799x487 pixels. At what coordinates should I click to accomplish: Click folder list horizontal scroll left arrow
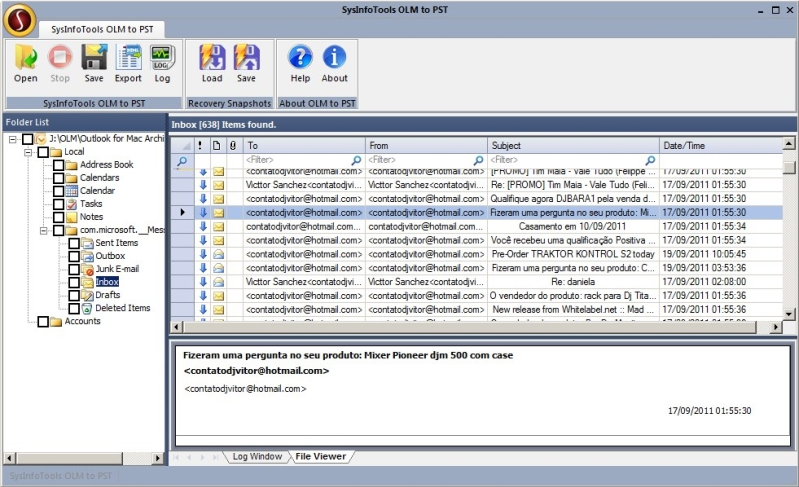coord(9,458)
